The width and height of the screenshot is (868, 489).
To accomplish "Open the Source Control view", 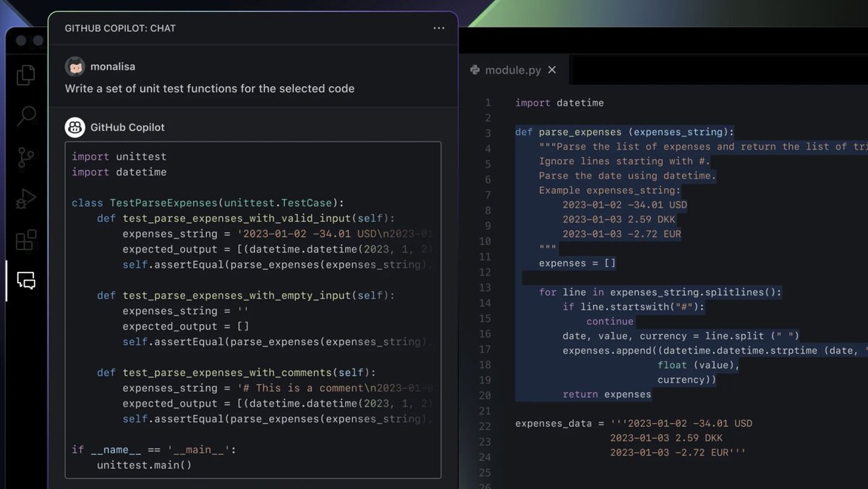I will [26, 157].
